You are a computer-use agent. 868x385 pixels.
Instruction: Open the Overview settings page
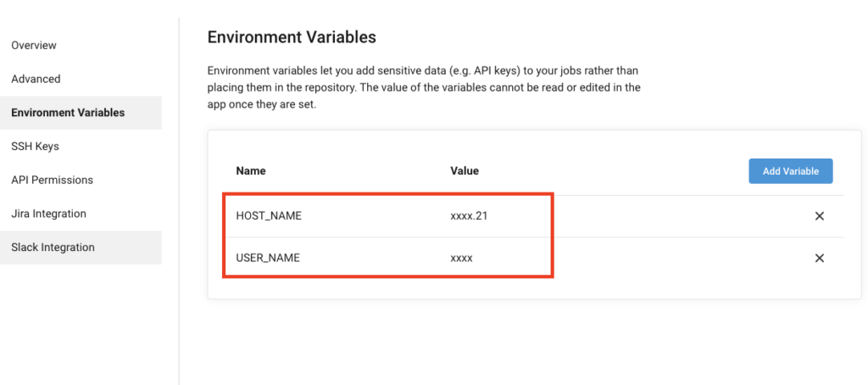pos(34,46)
